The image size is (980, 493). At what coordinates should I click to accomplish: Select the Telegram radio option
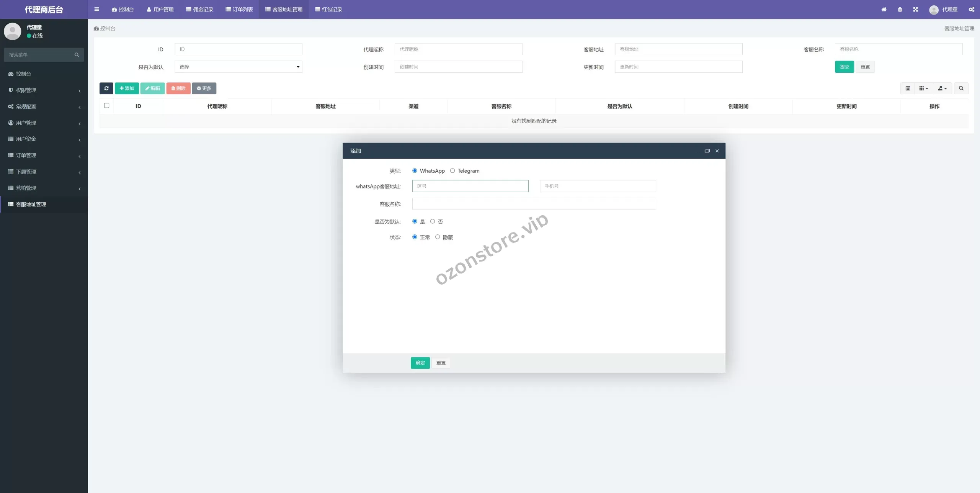452,171
